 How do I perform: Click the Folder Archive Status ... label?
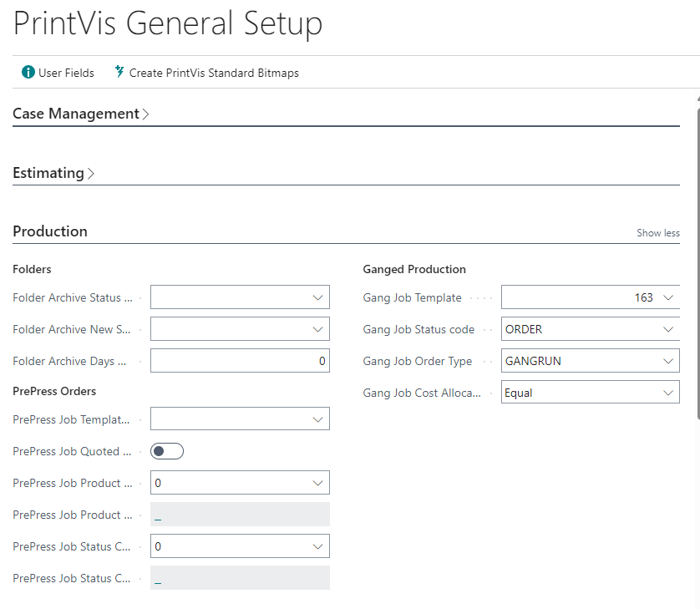click(73, 297)
